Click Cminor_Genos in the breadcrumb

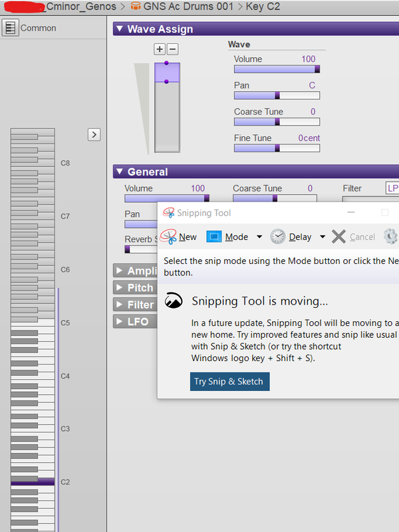(81, 6)
